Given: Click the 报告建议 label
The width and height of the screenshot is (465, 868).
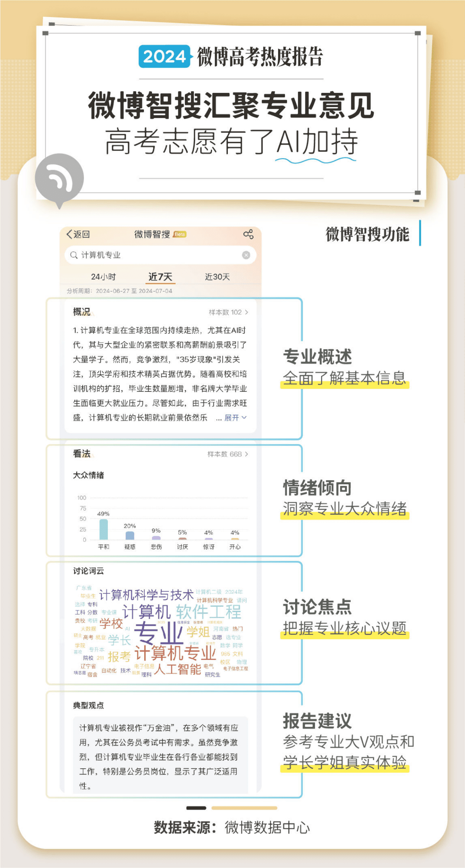Looking at the screenshot, I should (x=317, y=721).
